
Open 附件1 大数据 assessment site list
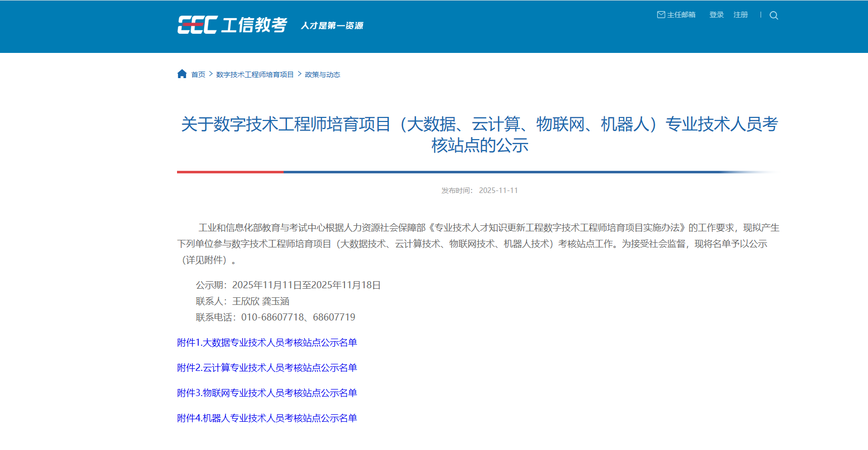(x=267, y=343)
